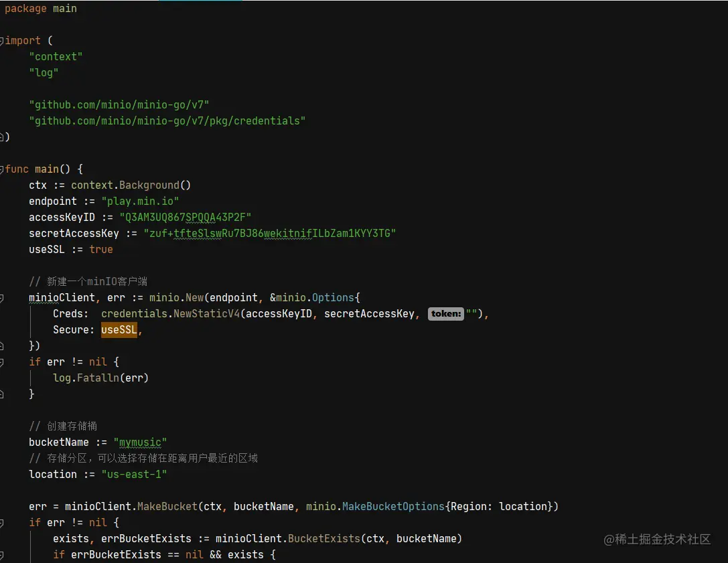Viewport: 728px width, 563px height.
Task: Click the "context" import string
Action: click(56, 57)
